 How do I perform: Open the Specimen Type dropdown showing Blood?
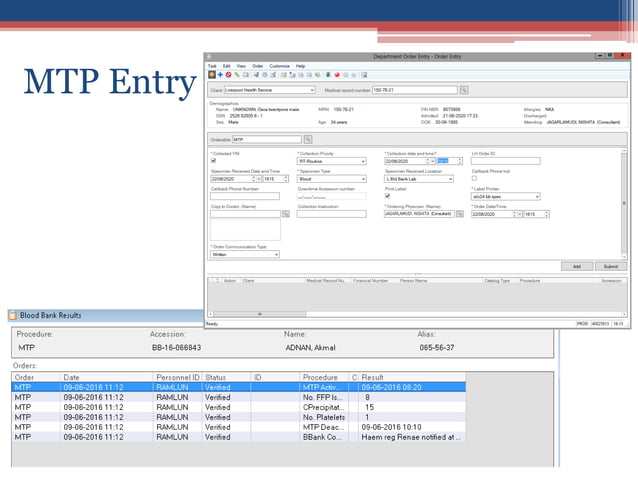click(x=365, y=179)
